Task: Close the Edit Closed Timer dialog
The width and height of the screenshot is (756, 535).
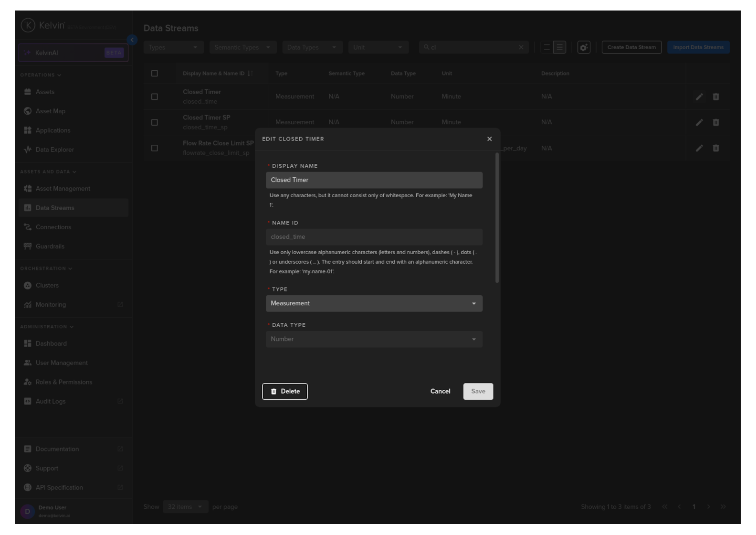Action: [489, 139]
